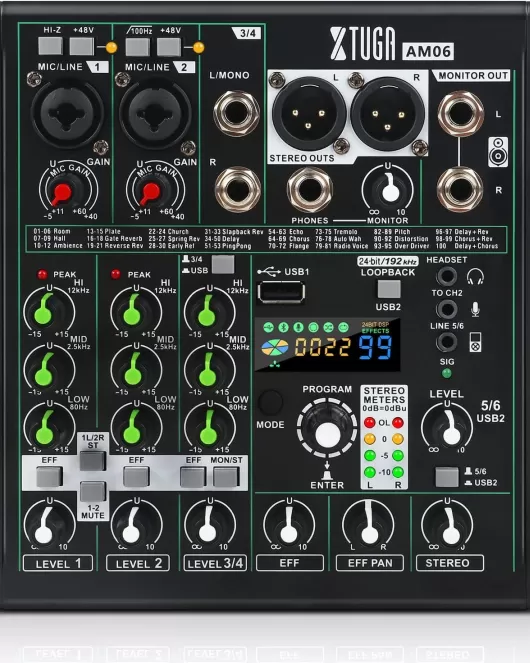Screen dimensions: 530x663
Task: Toggle the +48V phantom power on channel 2
Action: tap(169, 47)
